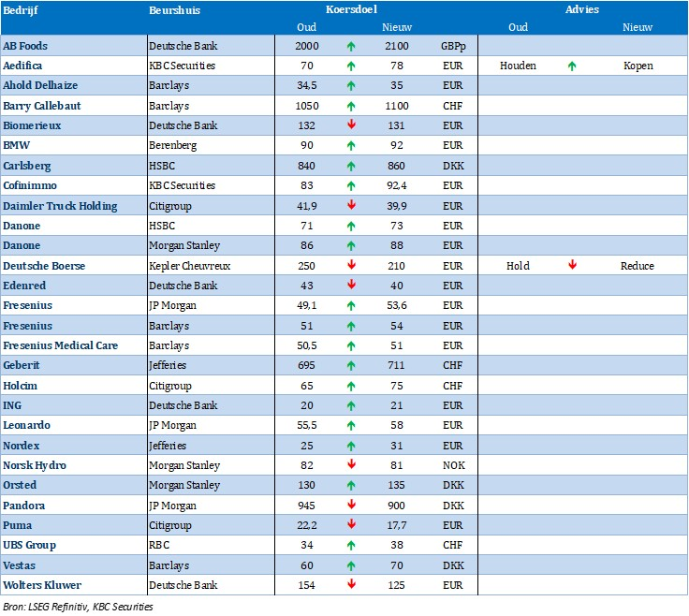
Task: Click the red down arrow in Pandora row
Action: 350,506
